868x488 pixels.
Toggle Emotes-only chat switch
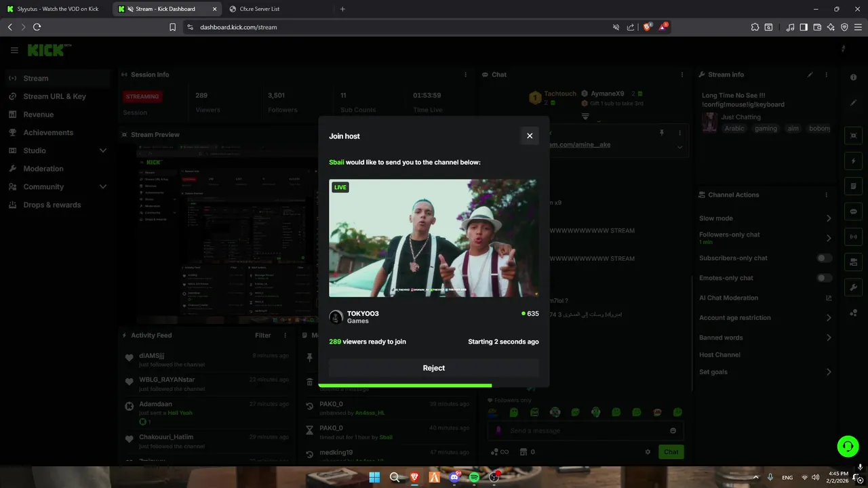tap(824, 278)
